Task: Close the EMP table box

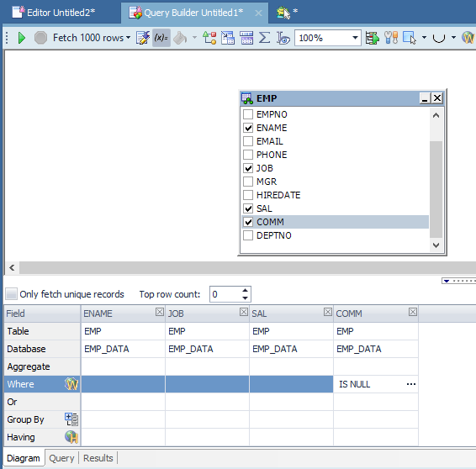Action: pos(437,98)
